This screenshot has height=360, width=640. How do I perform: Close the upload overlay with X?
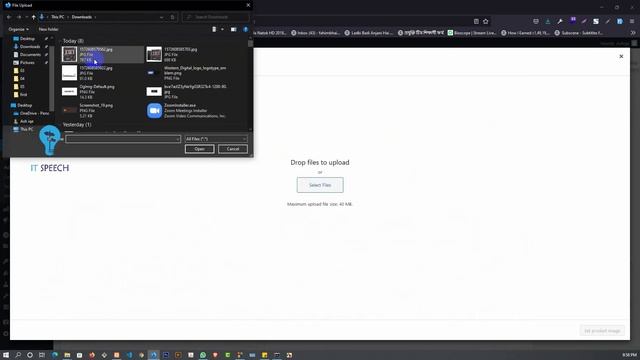click(x=621, y=56)
